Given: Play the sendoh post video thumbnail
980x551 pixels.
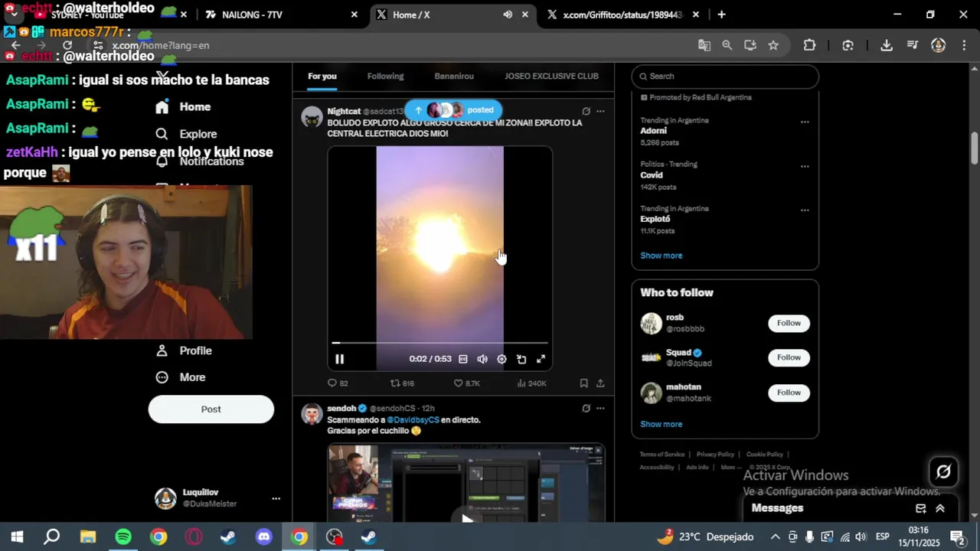Looking at the screenshot, I should point(466,520).
